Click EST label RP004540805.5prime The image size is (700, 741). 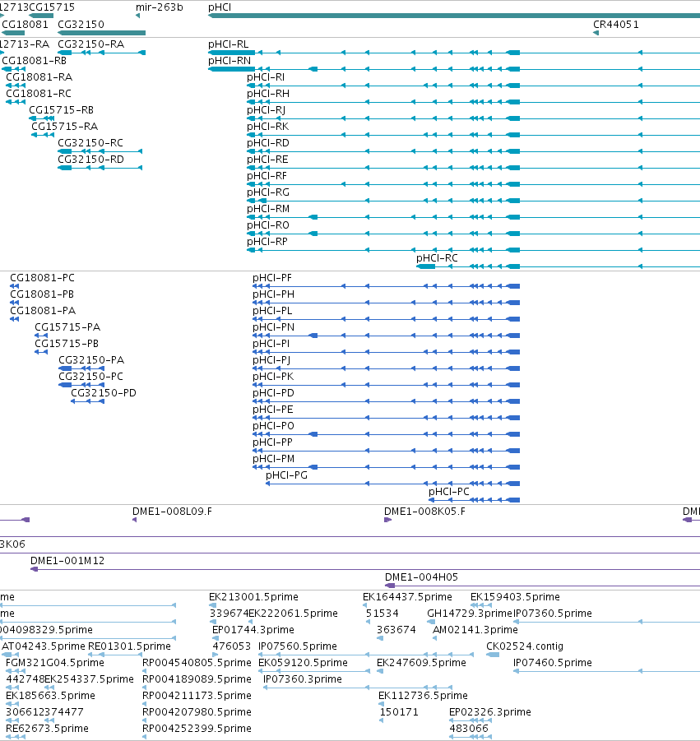tap(197, 663)
